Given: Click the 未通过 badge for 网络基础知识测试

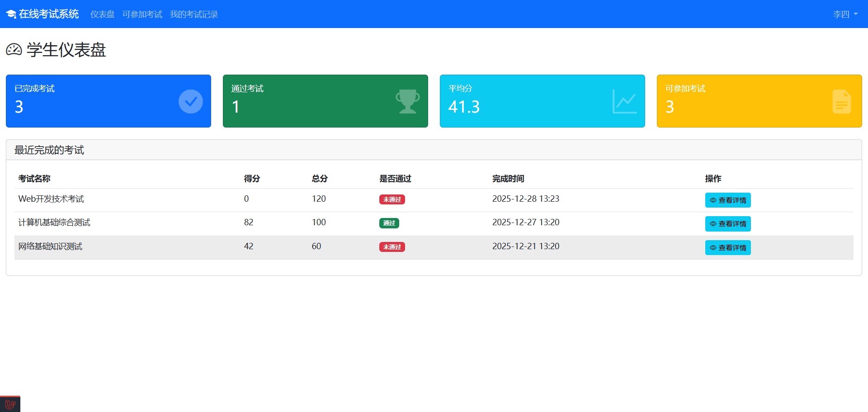Looking at the screenshot, I should click(392, 247).
